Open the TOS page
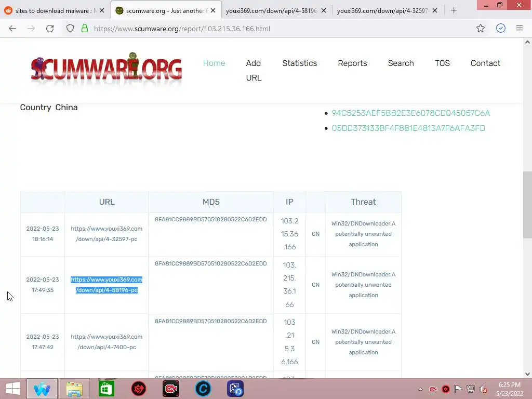Screen dimensions: 532x399 pyautogui.click(x=443, y=63)
